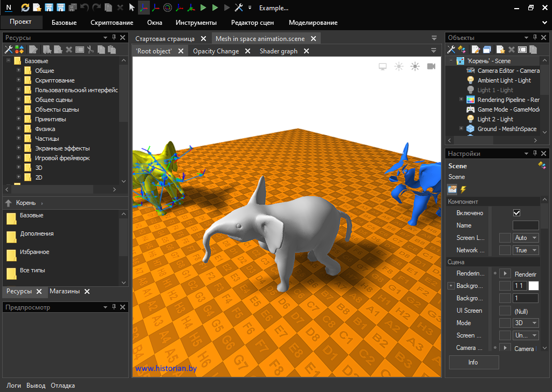Toggle the Включено checkbox

click(x=516, y=213)
